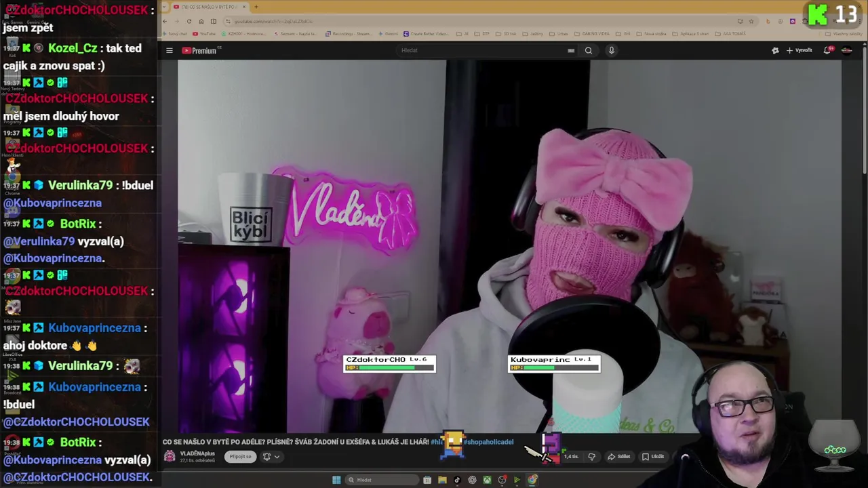The image size is (868, 488).
Task: Open the VLADĚNAplus channel avatar
Action: pyautogui.click(x=170, y=456)
